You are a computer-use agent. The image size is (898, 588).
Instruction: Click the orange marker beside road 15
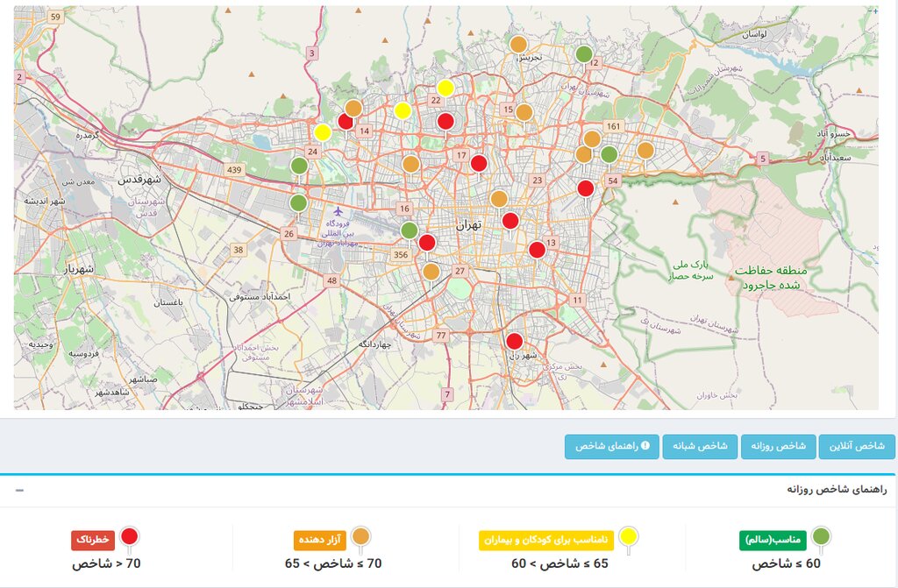[x=524, y=112]
